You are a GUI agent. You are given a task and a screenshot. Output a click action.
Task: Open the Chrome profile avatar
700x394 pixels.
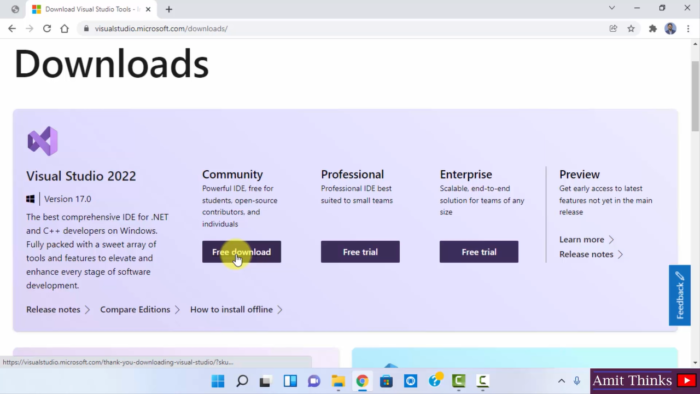pyautogui.click(x=670, y=29)
